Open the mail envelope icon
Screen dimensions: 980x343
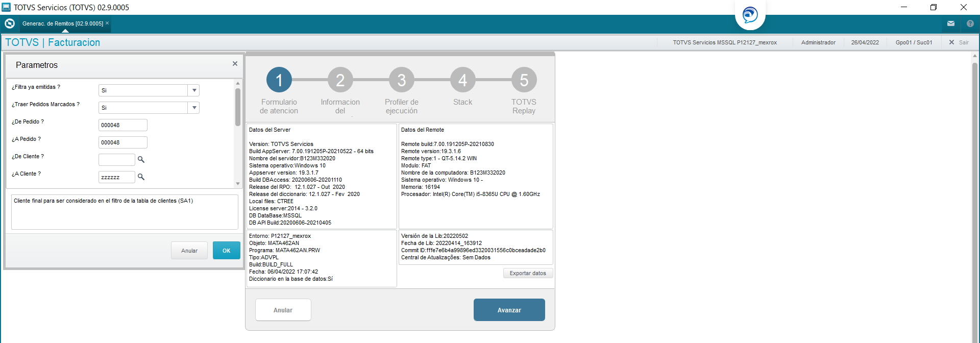pyautogui.click(x=951, y=23)
